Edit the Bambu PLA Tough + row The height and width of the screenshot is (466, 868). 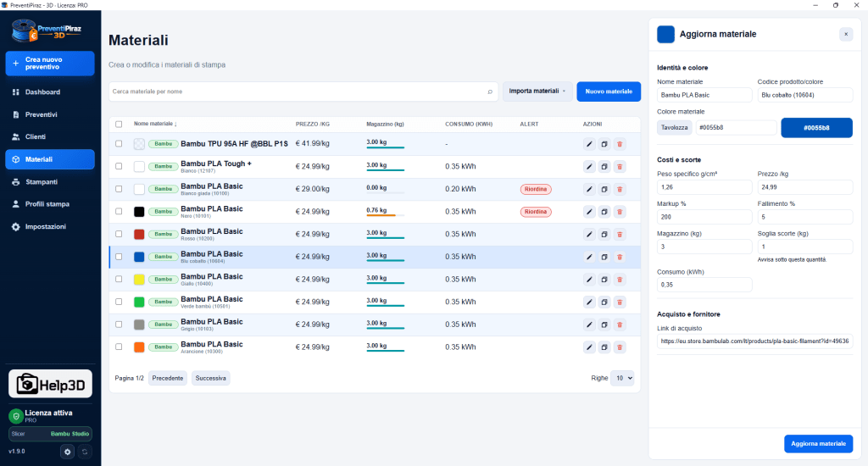coord(589,167)
